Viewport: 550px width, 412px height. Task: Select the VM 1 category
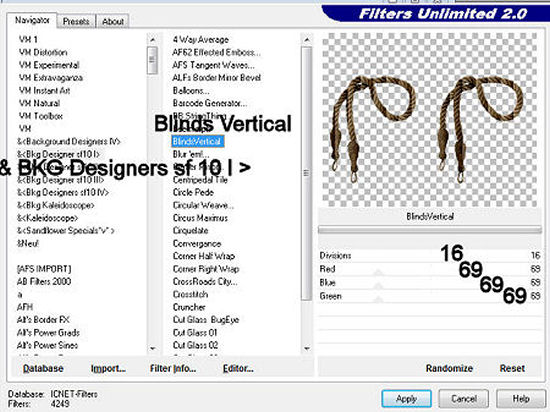click(x=28, y=40)
